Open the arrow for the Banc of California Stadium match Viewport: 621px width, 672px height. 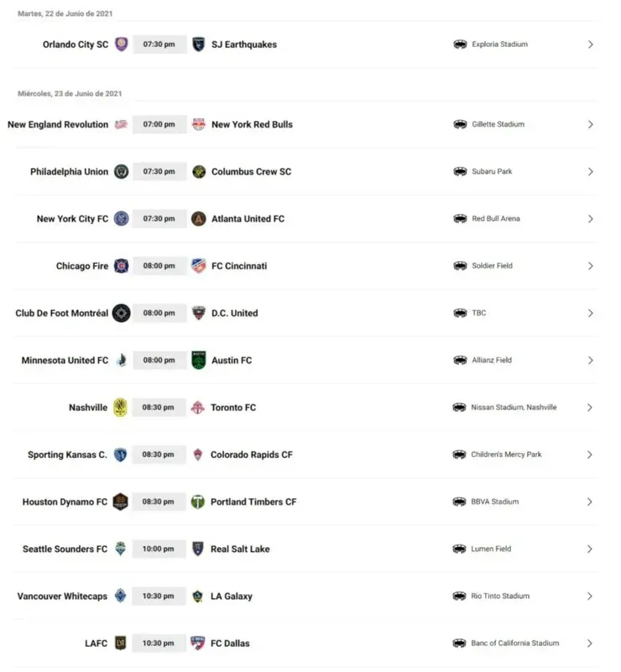(x=591, y=643)
